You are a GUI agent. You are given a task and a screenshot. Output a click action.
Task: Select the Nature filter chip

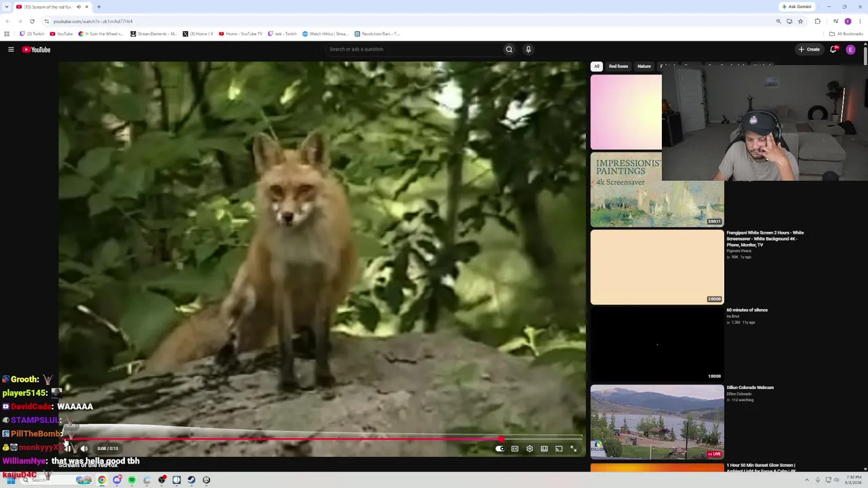644,66
